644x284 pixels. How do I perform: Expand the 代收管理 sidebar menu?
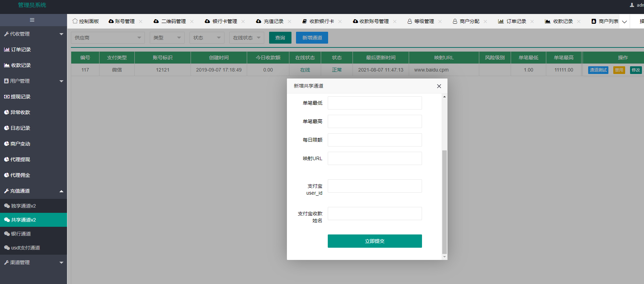tap(34, 34)
